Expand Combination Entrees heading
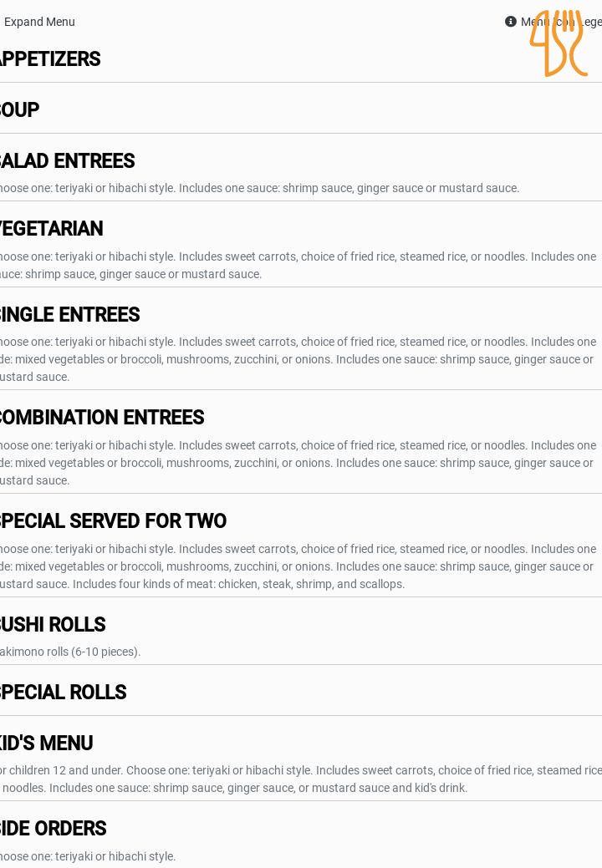This screenshot has width=602, height=868. pyautogui.click(x=102, y=418)
